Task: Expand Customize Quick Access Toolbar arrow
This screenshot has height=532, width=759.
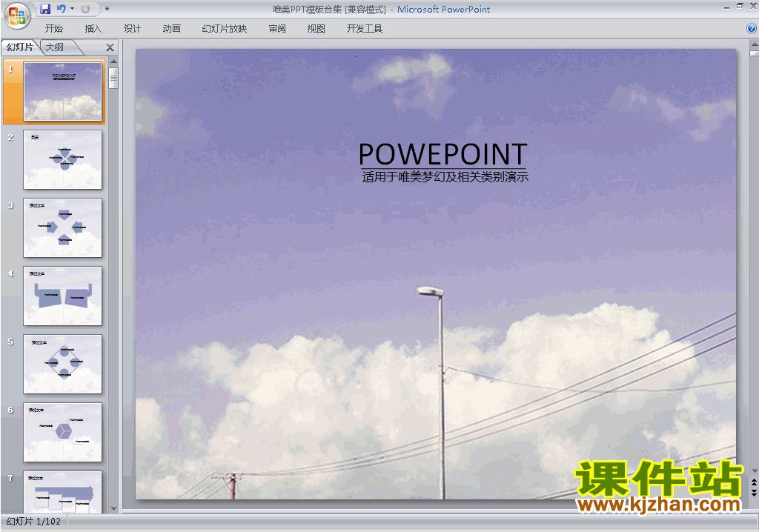Action: (107, 9)
